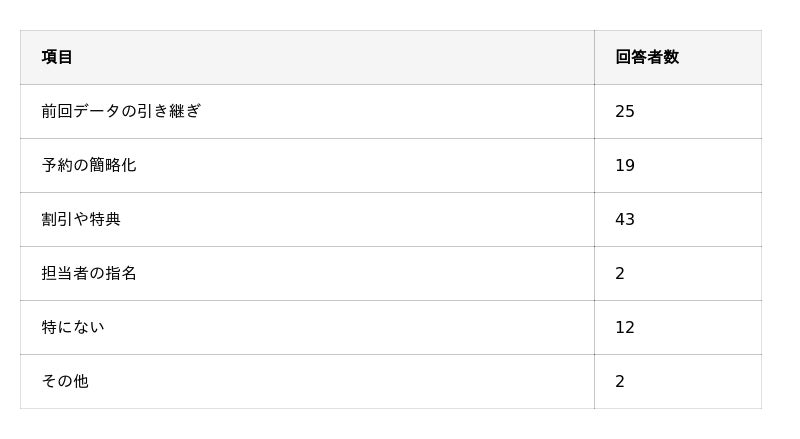Click the value 25 in 回答者数 column

tap(625, 111)
